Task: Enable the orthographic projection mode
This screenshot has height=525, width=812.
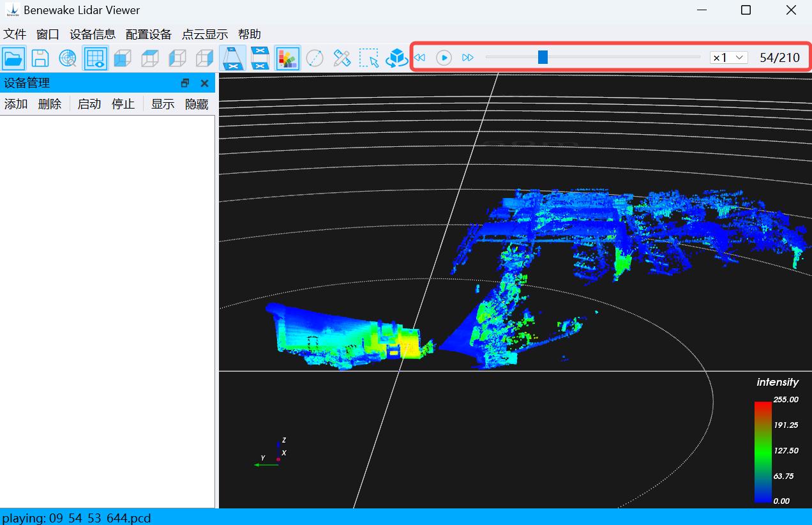Action: (x=260, y=58)
